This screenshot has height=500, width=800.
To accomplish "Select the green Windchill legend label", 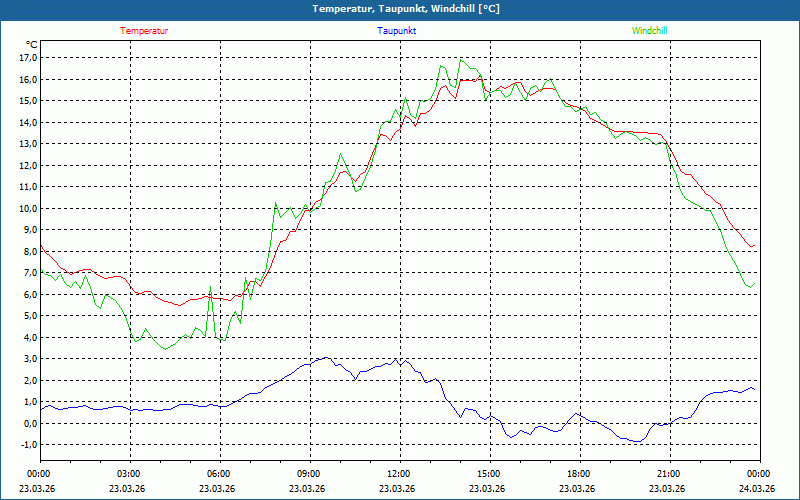I will (x=649, y=31).
